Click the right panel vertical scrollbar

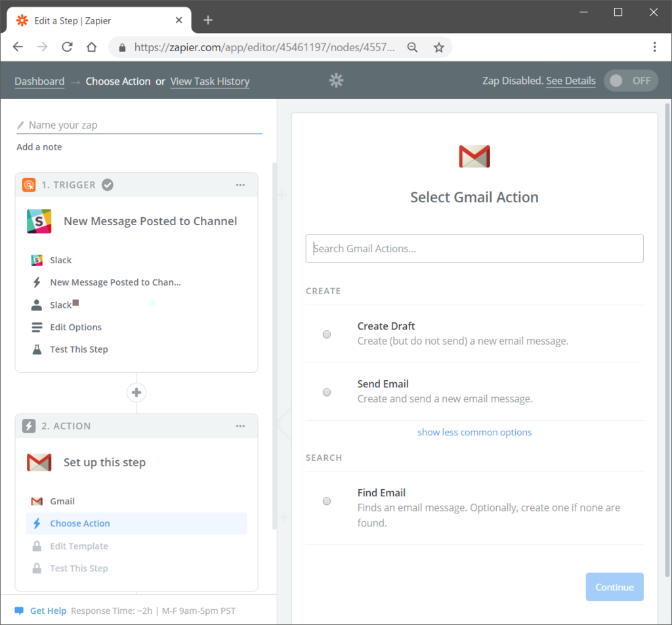[x=667, y=340]
